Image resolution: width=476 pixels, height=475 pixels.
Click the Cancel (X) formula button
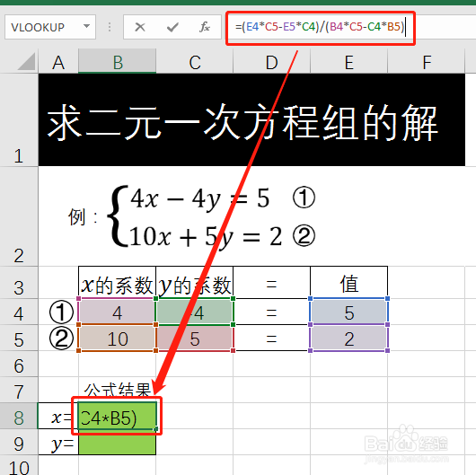coord(139,27)
